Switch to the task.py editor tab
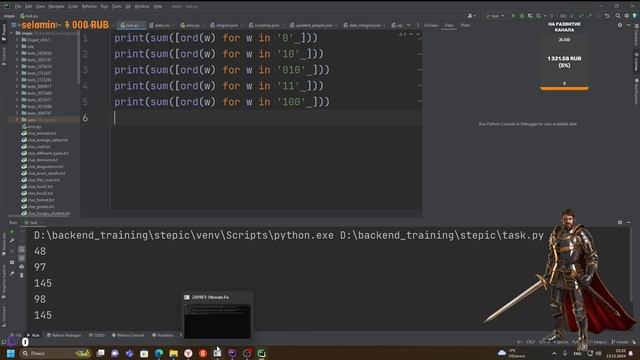This screenshot has width=640, height=360. pyautogui.click(x=130, y=25)
